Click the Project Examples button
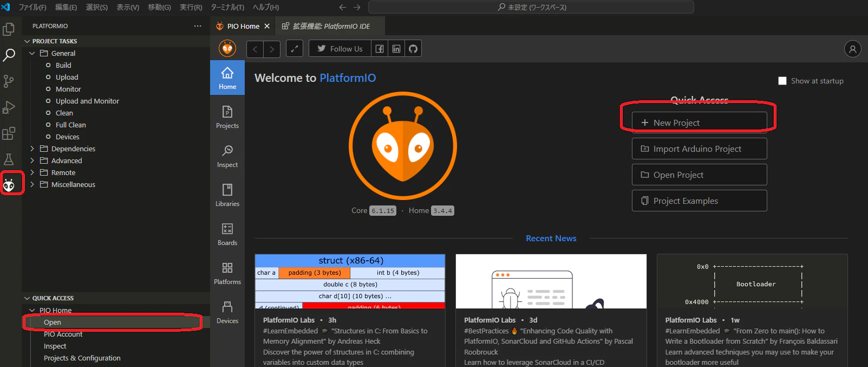868x367 pixels. pos(699,201)
